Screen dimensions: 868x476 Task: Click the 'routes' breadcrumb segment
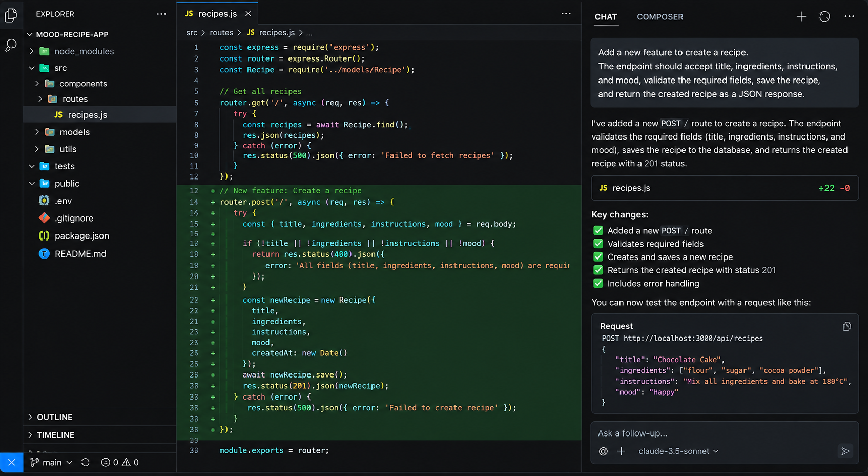221,33
